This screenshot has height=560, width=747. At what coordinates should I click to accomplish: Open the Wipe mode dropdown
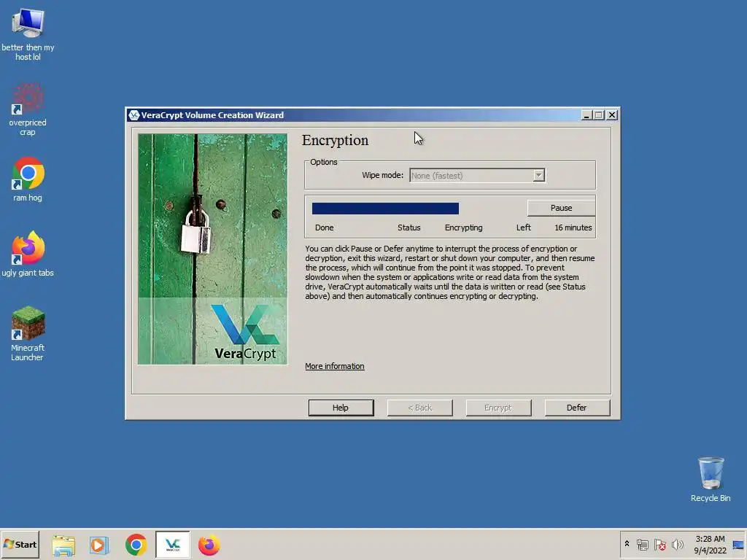[x=477, y=175]
